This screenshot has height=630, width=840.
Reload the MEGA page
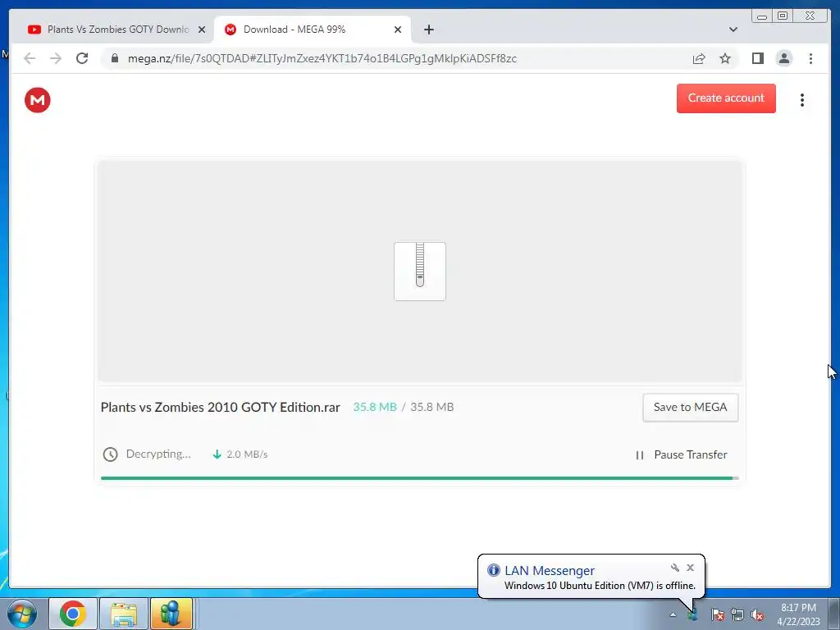82,58
